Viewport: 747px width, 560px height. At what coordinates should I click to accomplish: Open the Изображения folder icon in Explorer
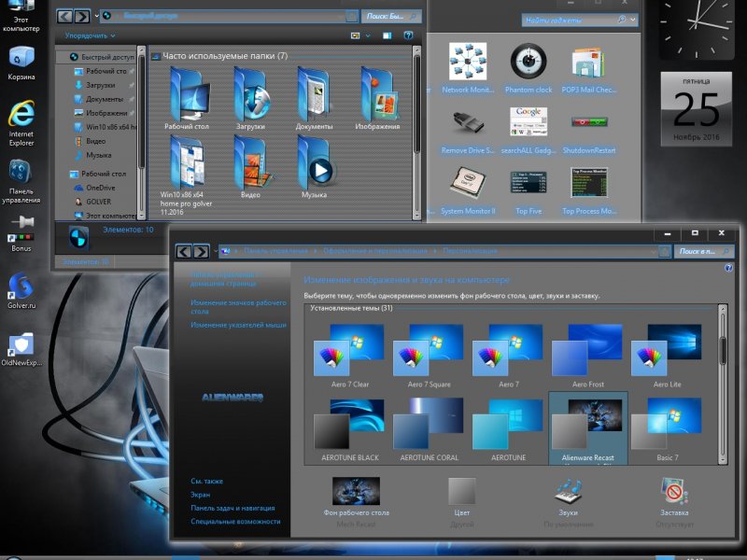377,99
